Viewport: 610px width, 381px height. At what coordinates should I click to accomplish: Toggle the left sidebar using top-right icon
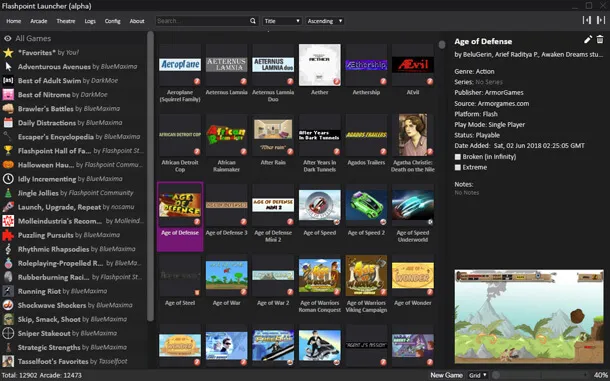(x=587, y=20)
